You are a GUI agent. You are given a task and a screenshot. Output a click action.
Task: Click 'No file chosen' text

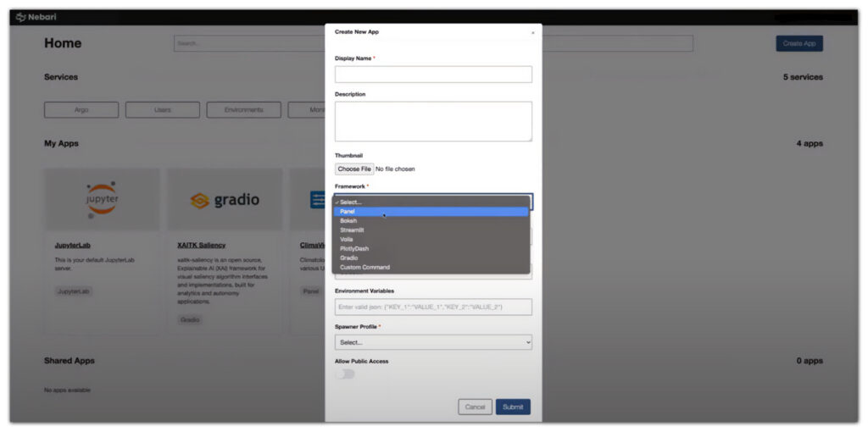395,169
